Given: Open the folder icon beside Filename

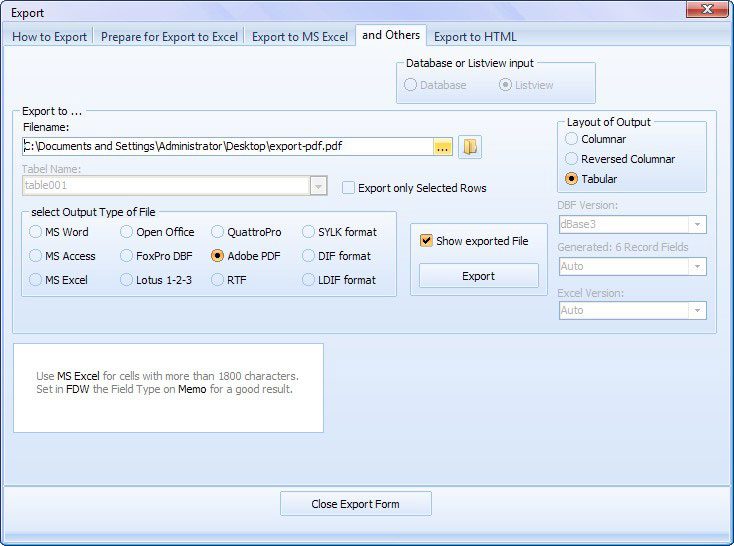Looking at the screenshot, I should tap(470, 147).
